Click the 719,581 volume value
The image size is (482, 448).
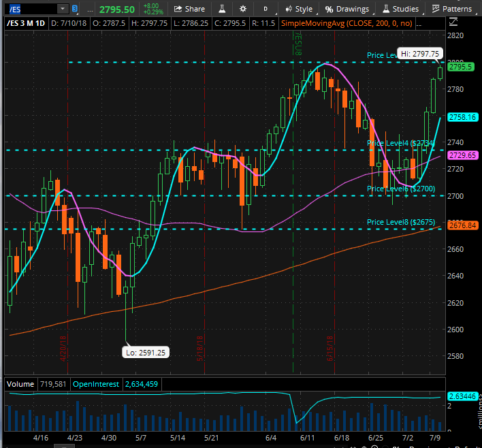coord(53,384)
